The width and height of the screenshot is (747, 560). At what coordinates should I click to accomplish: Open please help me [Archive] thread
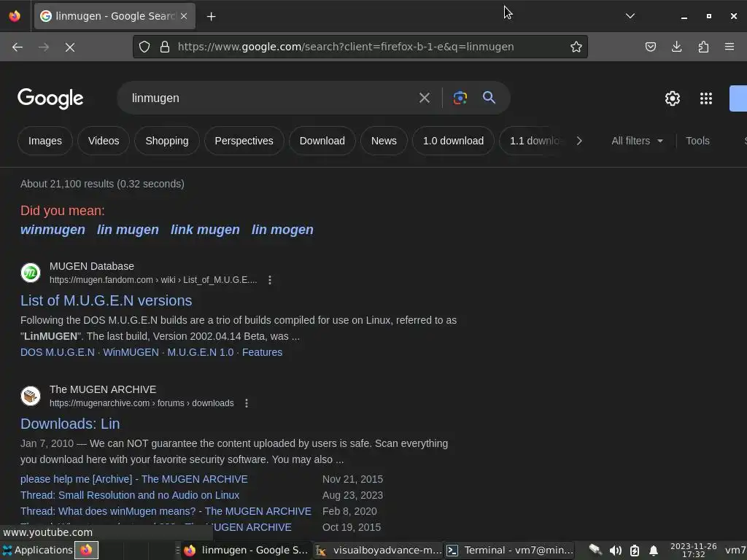pyautogui.click(x=134, y=479)
